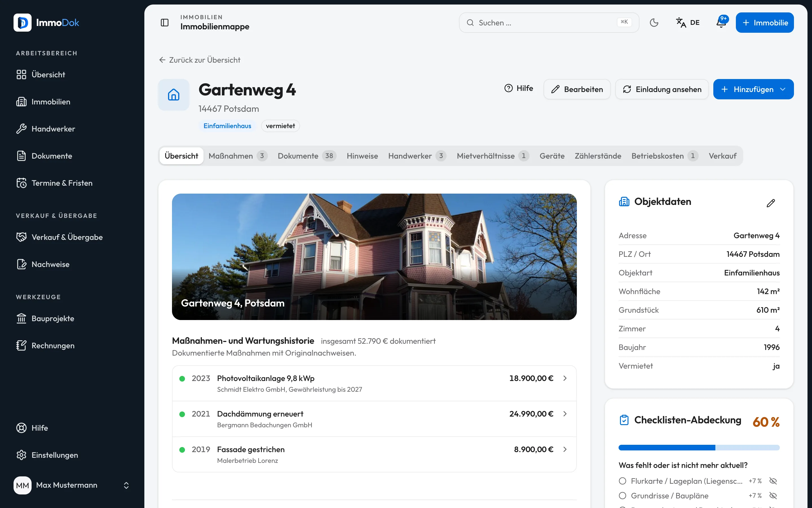The image size is (812, 508).
Task: Click the 8.900,00 € amount
Action: (x=533, y=450)
